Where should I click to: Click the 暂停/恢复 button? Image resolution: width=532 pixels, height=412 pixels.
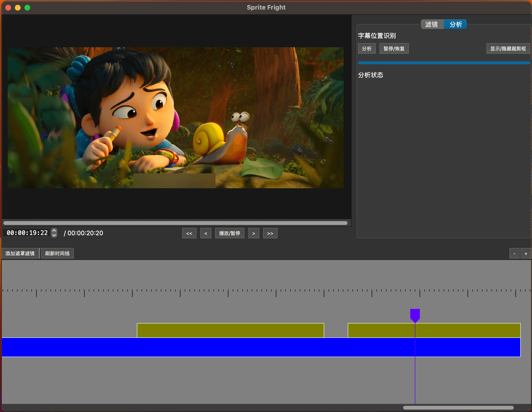[x=394, y=48]
